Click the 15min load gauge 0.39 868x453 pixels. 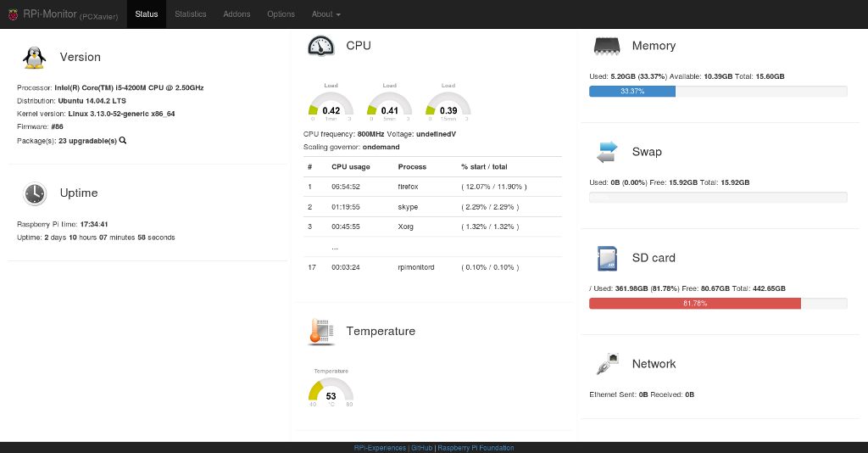tap(448, 103)
